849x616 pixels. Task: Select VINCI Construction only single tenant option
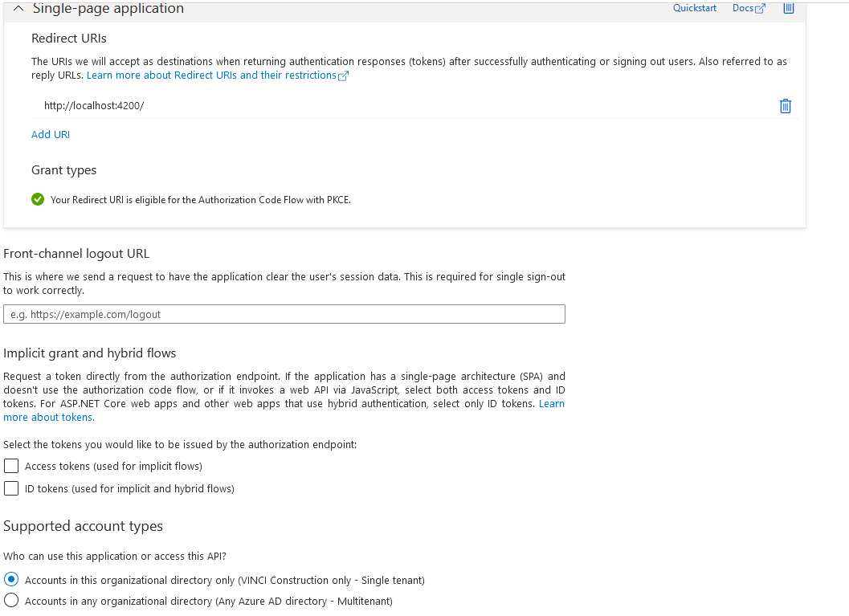point(11,579)
